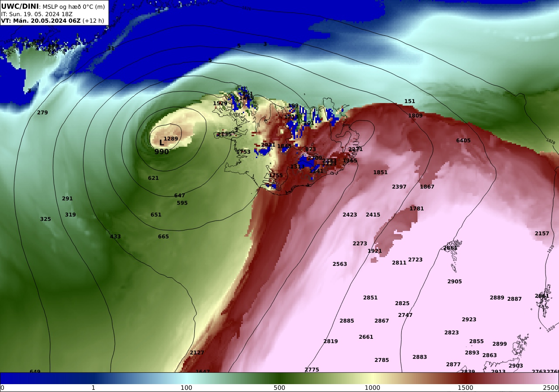Click the 1781 value on the map
The height and width of the screenshot is (392, 559).
click(417, 209)
